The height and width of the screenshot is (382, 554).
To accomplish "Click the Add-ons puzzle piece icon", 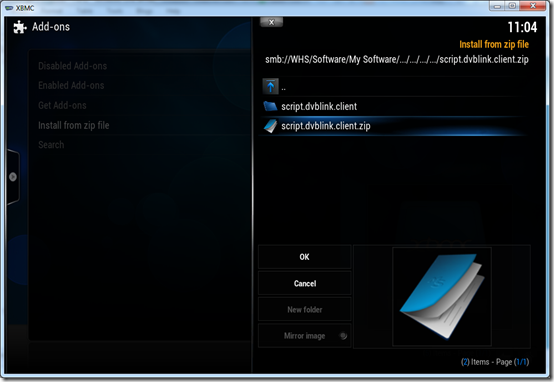I will tap(20, 27).
